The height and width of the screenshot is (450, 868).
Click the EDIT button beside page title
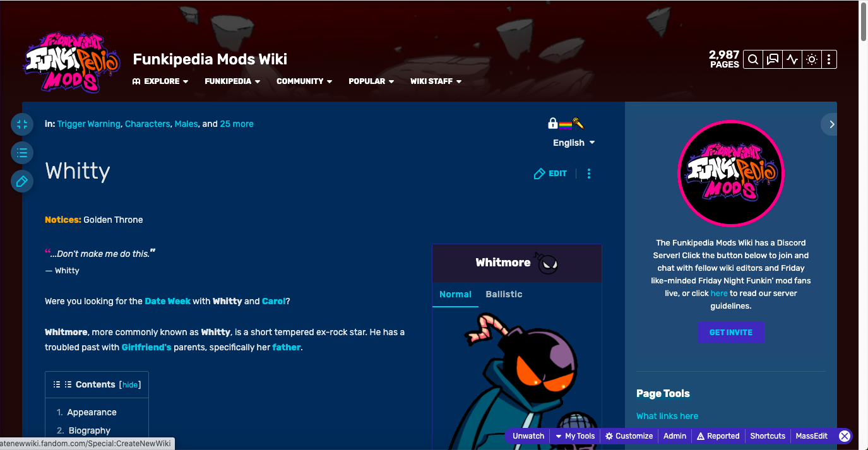550,174
